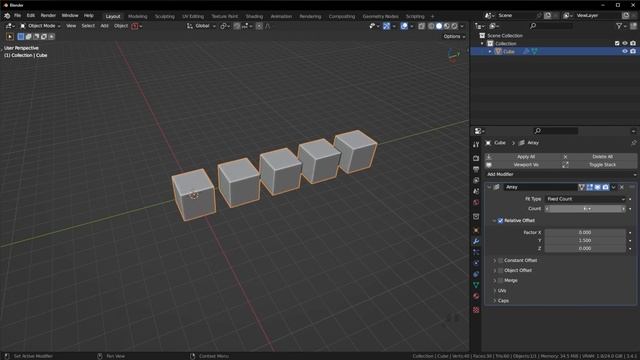Switch to the UV Editing workspace tab
The width and height of the screenshot is (640, 360).
coord(193,16)
